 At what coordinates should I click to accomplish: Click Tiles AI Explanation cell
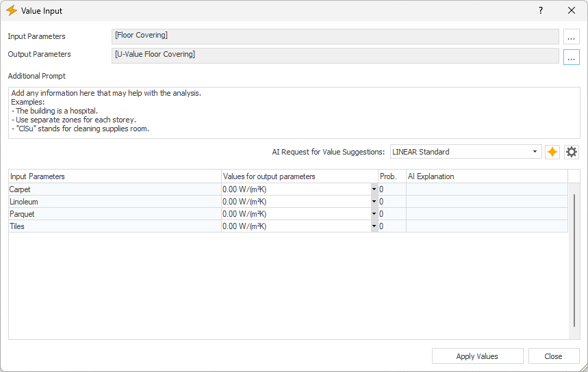coord(487,226)
